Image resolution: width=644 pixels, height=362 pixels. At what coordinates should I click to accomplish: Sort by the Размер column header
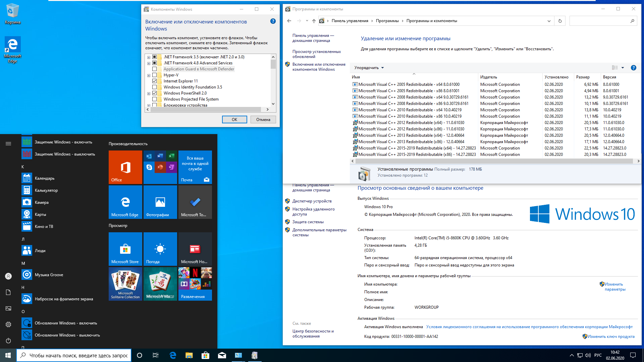pyautogui.click(x=587, y=77)
